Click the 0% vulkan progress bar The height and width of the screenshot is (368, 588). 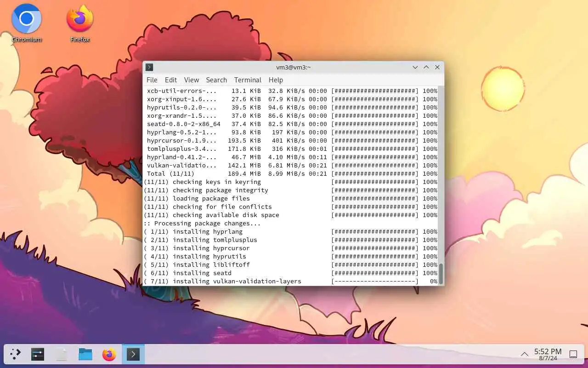click(x=375, y=281)
